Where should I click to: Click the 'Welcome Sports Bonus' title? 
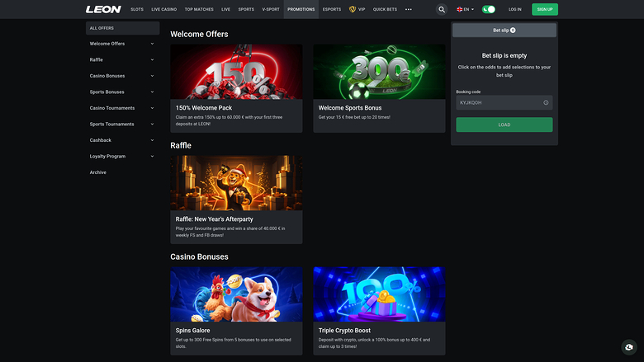click(x=350, y=108)
